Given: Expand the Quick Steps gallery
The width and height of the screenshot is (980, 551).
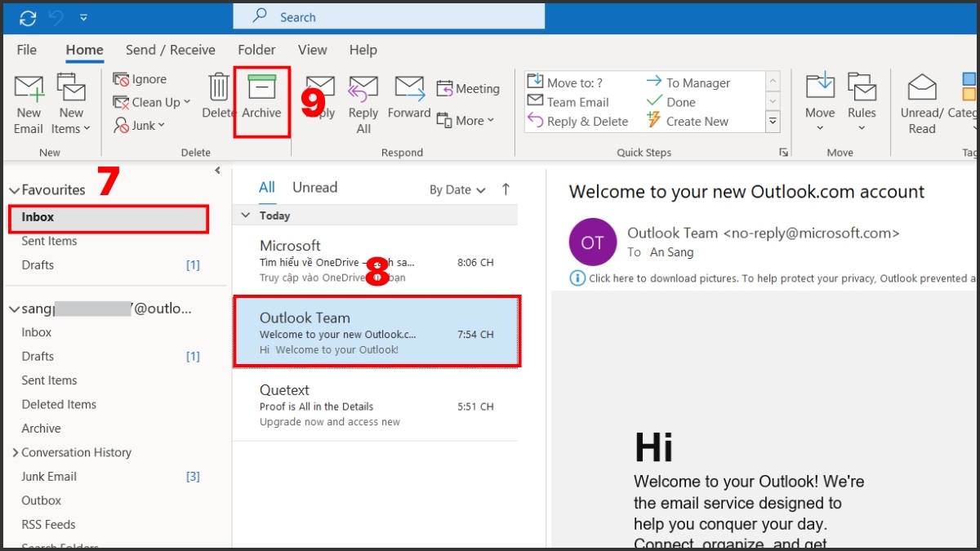Looking at the screenshot, I should coord(773,122).
